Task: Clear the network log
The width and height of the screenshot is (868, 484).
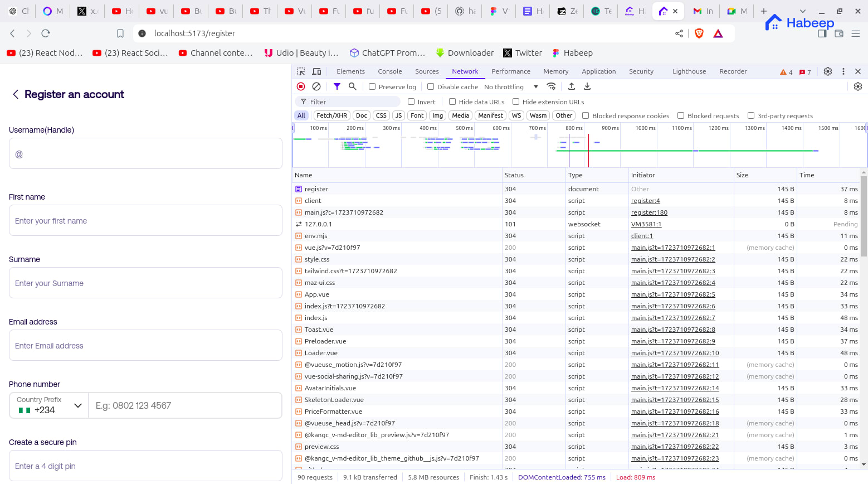Action: point(316,86)
